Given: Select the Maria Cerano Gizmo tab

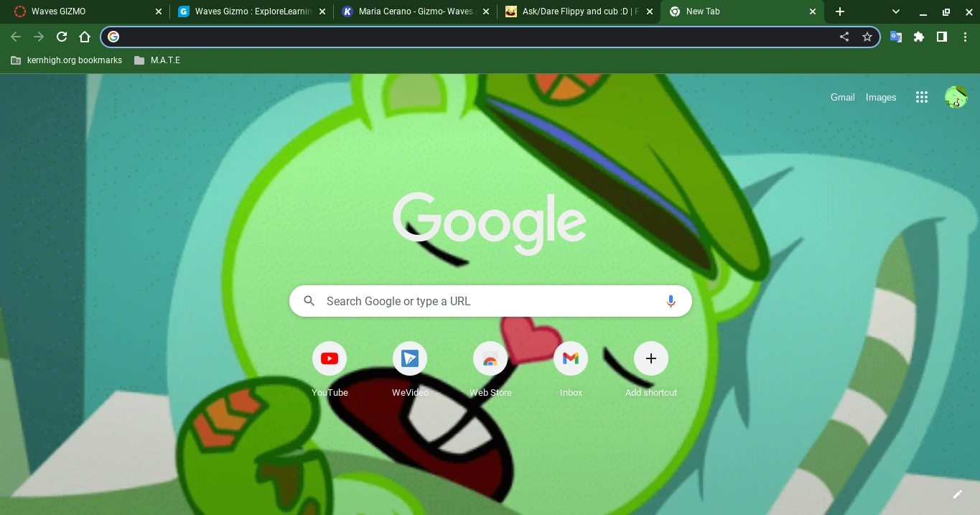Looking at the screenshot, I should 406,11.
